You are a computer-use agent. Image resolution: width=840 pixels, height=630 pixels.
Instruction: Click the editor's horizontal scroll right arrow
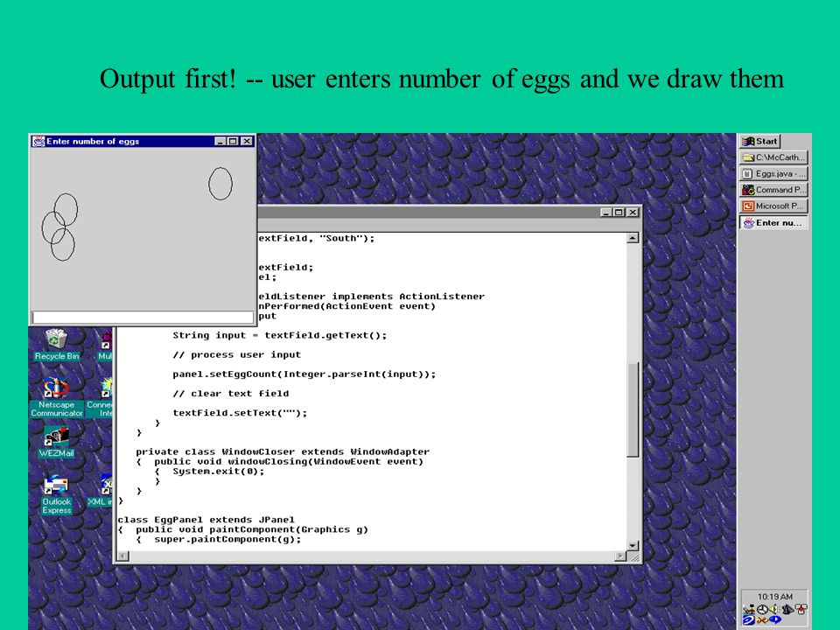point(620,556)
